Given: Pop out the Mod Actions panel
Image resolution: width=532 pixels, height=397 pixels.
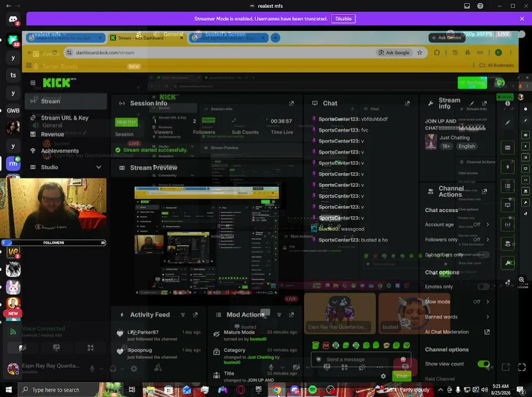Looking at the screenshot, I should pos(291,315).
